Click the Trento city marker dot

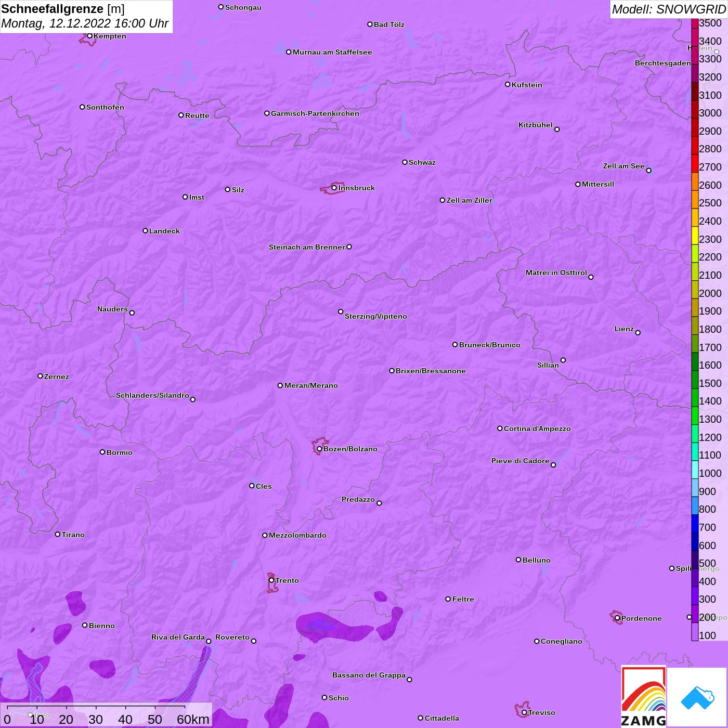(271, 580)
